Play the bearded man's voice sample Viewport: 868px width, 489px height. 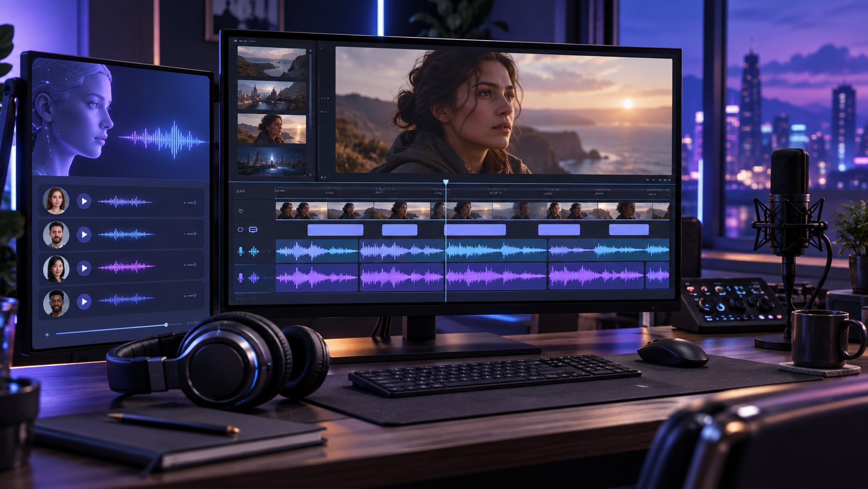point(84,235)
